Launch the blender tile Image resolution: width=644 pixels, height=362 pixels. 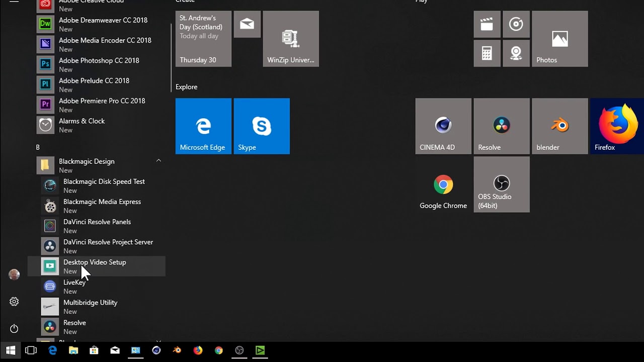560,126
